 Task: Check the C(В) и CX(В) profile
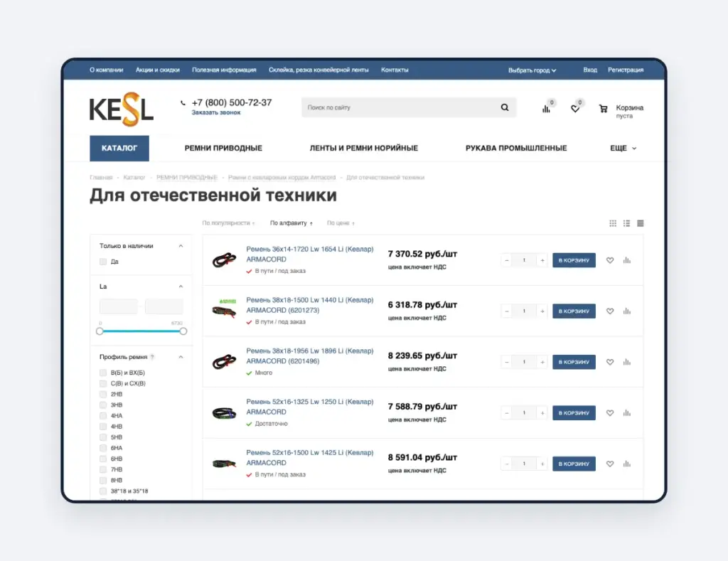tap(103, 383)
